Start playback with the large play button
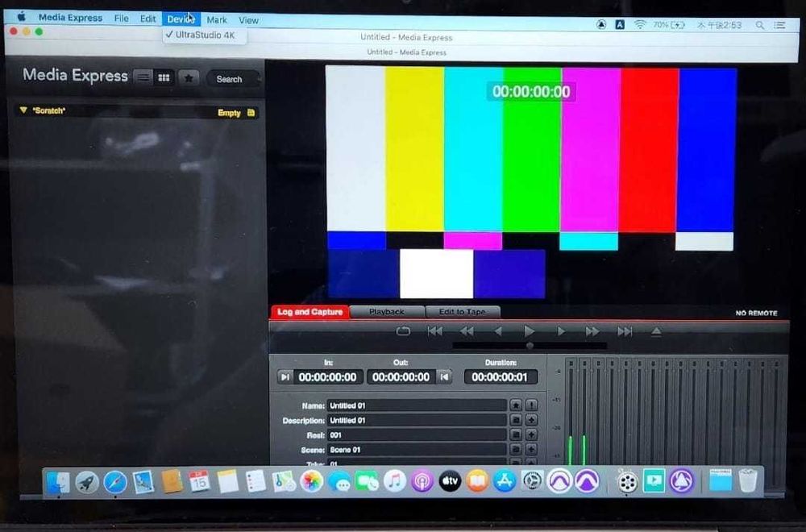806x532 pixels. point(529,331)
